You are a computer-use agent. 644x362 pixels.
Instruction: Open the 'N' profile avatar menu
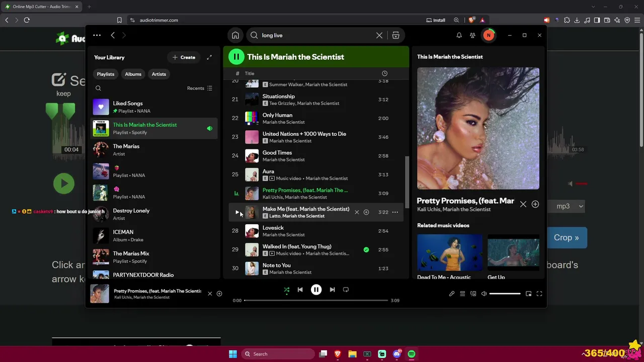click(x=489, y=35)
